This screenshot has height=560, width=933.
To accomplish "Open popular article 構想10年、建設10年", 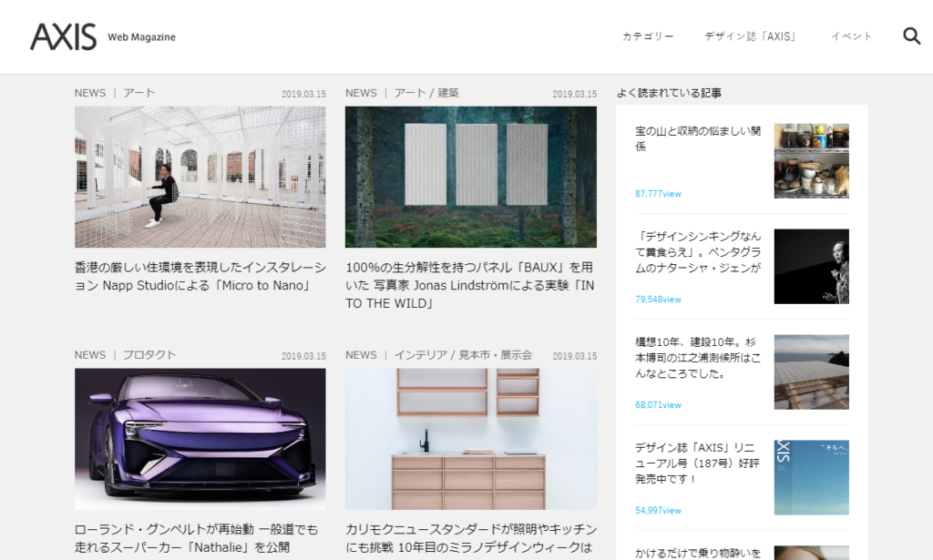I will click(698, 357).
